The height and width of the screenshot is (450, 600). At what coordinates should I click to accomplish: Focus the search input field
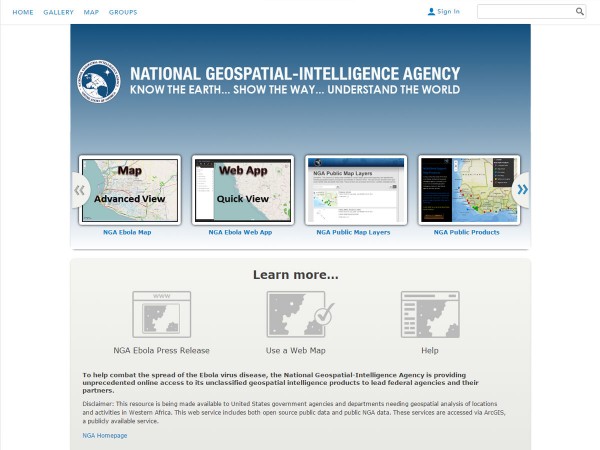click(526, 11)
